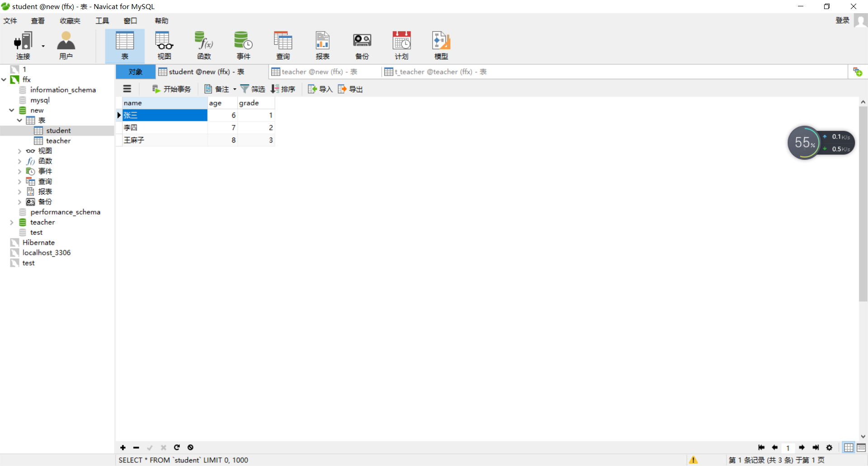Collapse the ffx connection node
Image resolution: width=868 pixels, height=466 pixels.
click(x=4, y=80)
